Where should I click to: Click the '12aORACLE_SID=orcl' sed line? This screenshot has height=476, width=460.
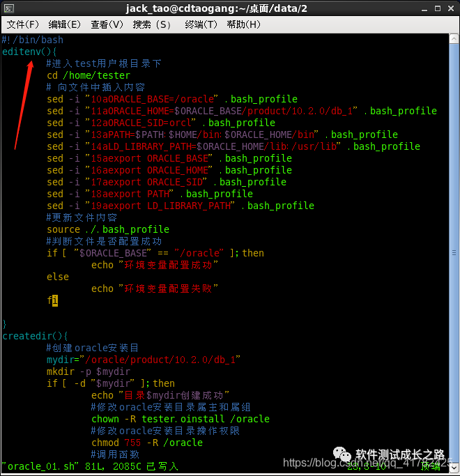point(161,123)
